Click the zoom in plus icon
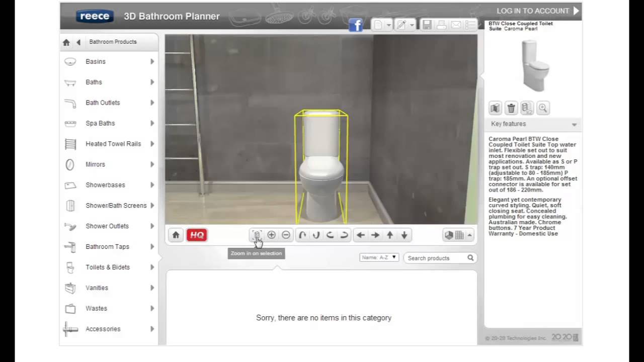Viewport: 644px width, 362px height. (x=271, y=235)
